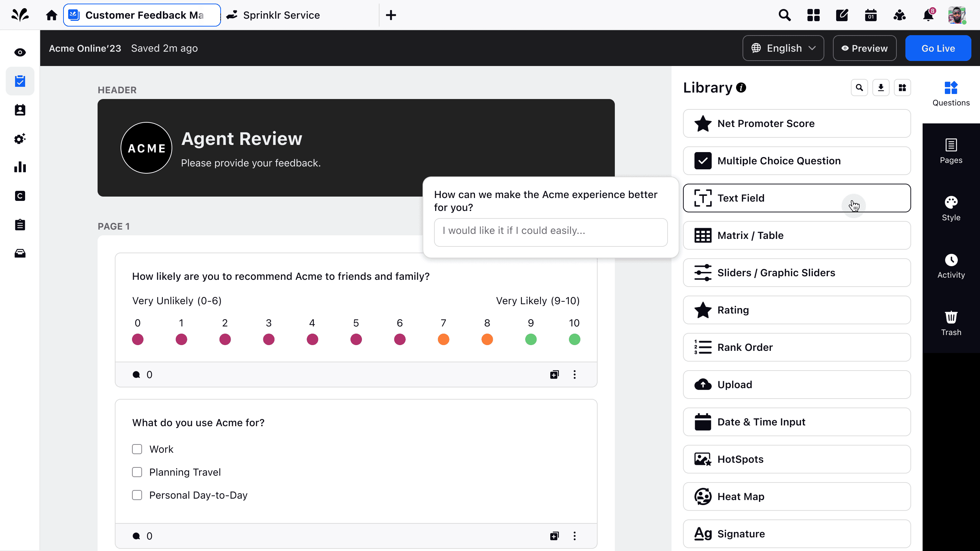This screenshot has width=980, height=551.
Task: Add a Rank Order question
Action: [797, 347]
